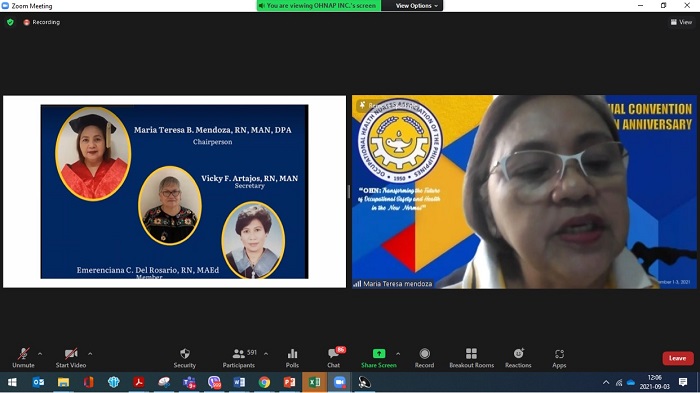The height and width of the screenshot is (393, 700).
Task: Click the green encryption shield icon
Action: coord(10,22)
